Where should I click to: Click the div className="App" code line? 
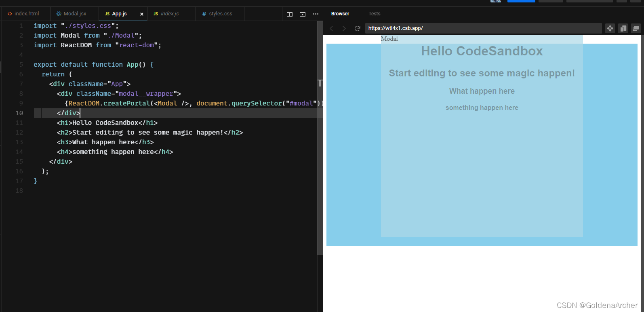pyautogui.click(x=90, y=84)
